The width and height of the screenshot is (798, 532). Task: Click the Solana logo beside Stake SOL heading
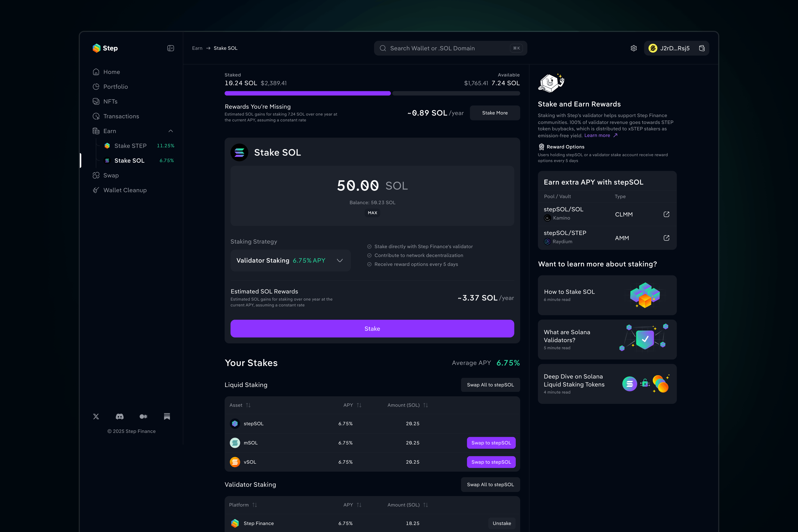[x=239, y=152]
